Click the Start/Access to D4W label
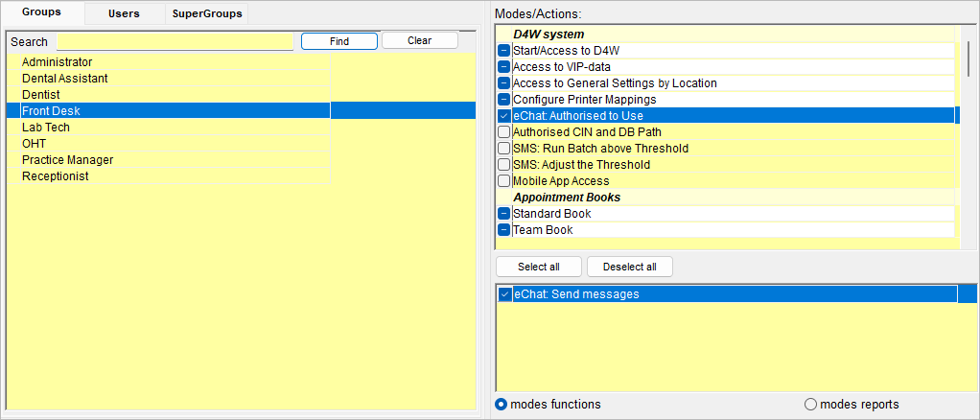This screenshot has height=420, width=980. coord(567,51)
